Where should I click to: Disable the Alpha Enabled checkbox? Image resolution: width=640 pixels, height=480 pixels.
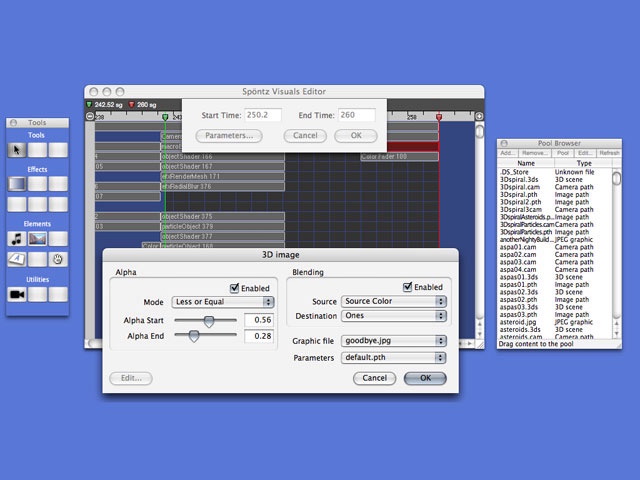tap(235, 287)
